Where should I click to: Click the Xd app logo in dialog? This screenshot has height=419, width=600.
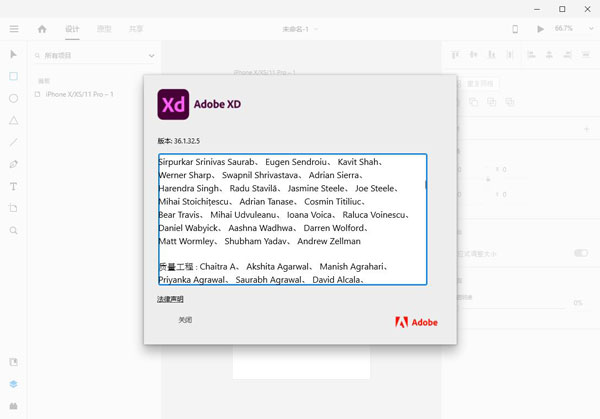pos(173,104)
